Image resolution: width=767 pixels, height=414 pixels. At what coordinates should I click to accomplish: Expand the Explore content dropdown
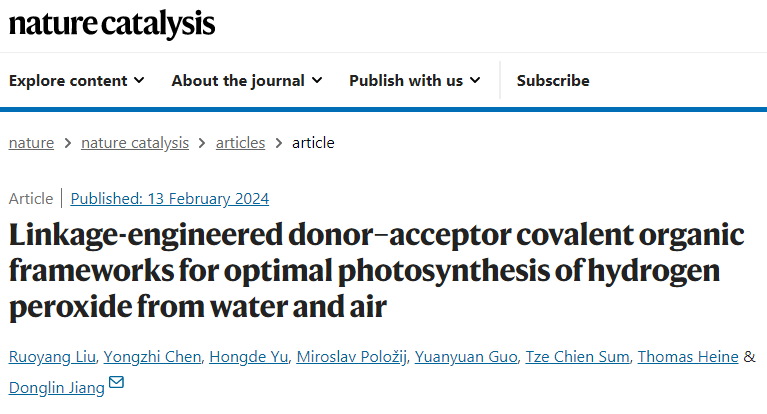point(77,80)
